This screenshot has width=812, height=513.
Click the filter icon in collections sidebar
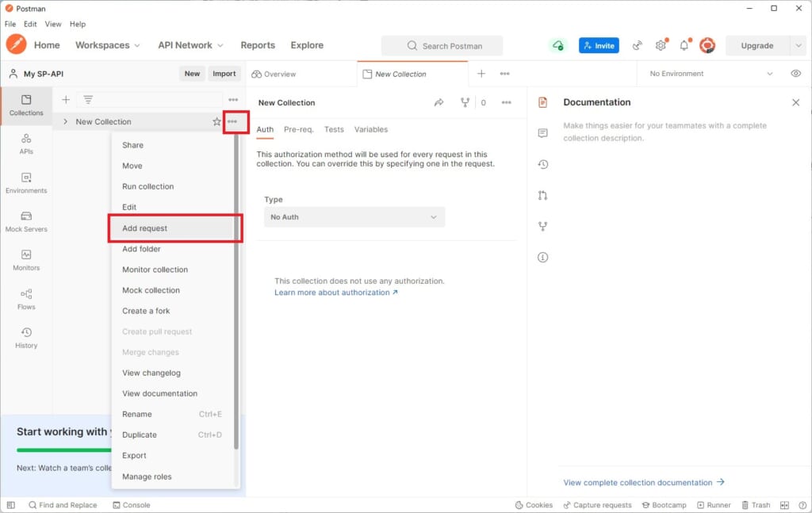(88, 99)
